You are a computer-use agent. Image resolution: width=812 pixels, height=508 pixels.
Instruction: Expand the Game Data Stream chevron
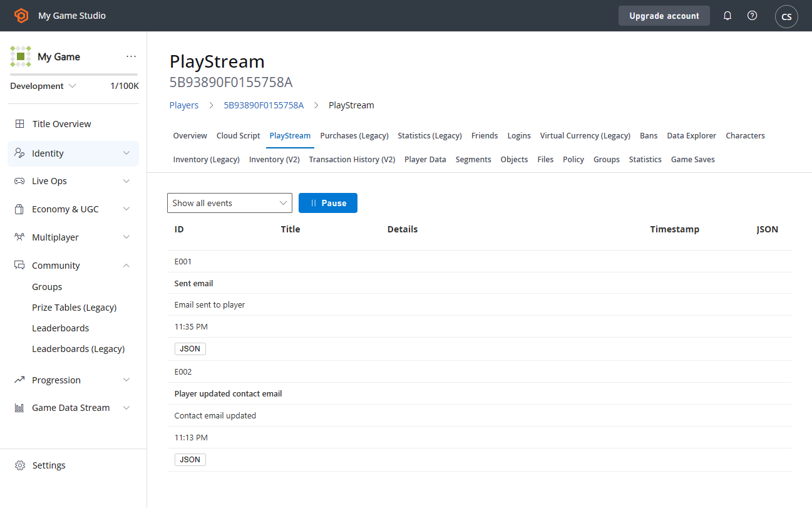pos(126,408)
